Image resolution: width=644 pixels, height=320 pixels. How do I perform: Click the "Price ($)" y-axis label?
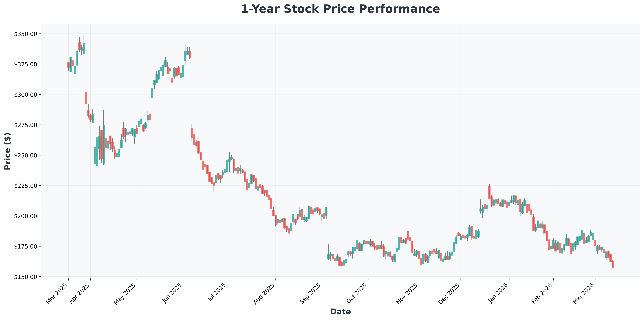point(8,151)
